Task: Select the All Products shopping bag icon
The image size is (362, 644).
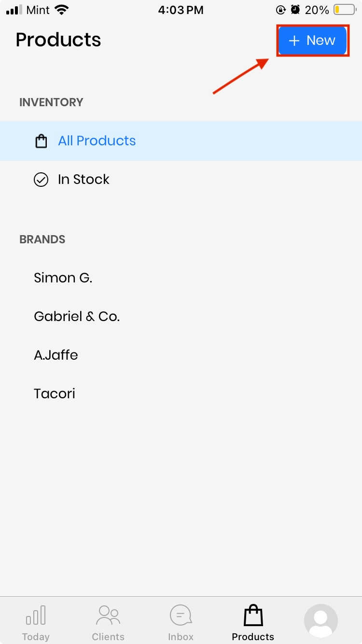Action: point(41,141)
